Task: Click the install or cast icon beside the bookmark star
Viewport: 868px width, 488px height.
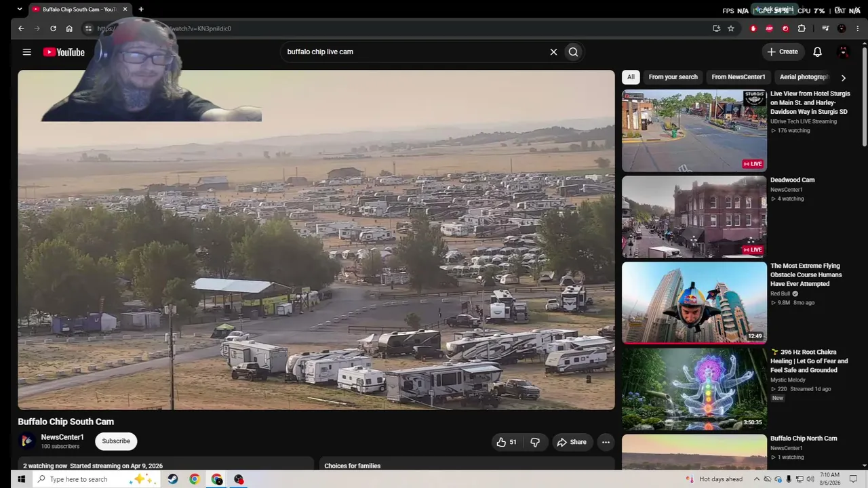Action: pyautogui.click(x=716, y=28)
